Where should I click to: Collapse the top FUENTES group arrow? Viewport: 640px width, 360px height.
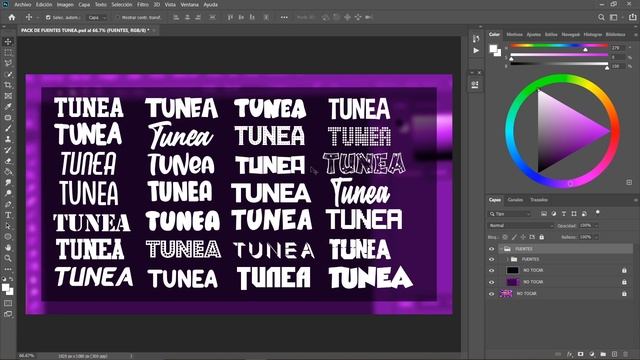point(501,249)
